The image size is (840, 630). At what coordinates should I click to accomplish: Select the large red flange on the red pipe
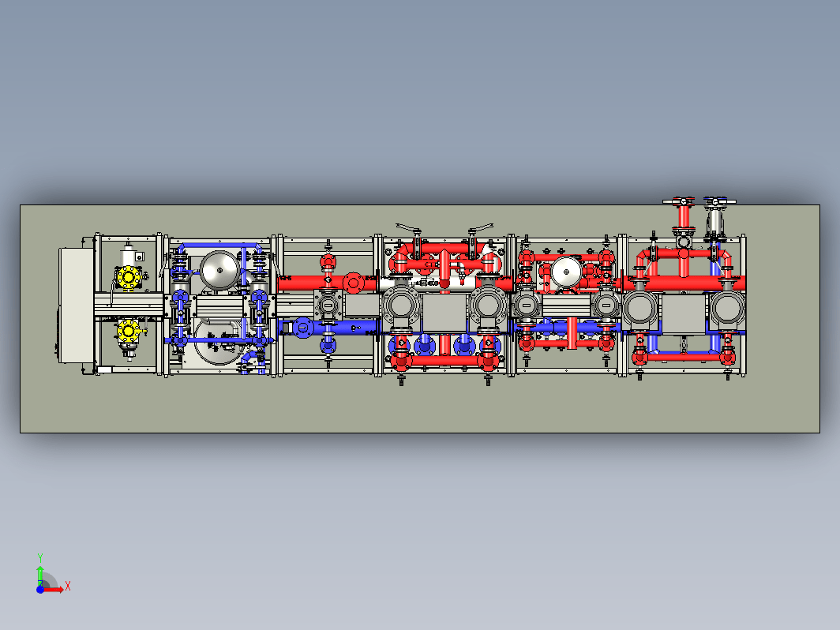pyautogui.click(x=353, y=283)
